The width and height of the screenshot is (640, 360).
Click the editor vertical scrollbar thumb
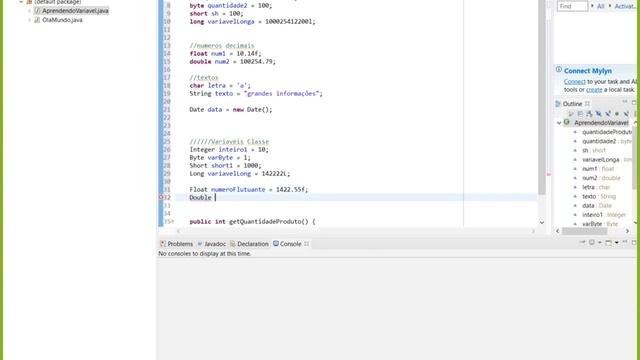[x=542, y=97]
